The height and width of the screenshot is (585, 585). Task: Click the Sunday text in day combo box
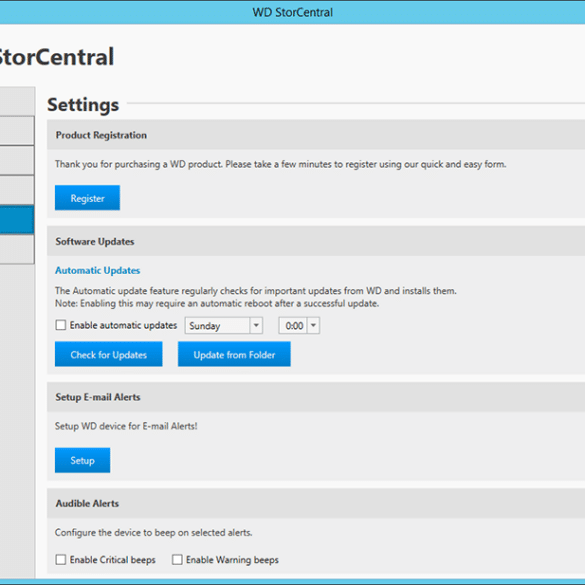pyautogui.click(x=205, y=326)
